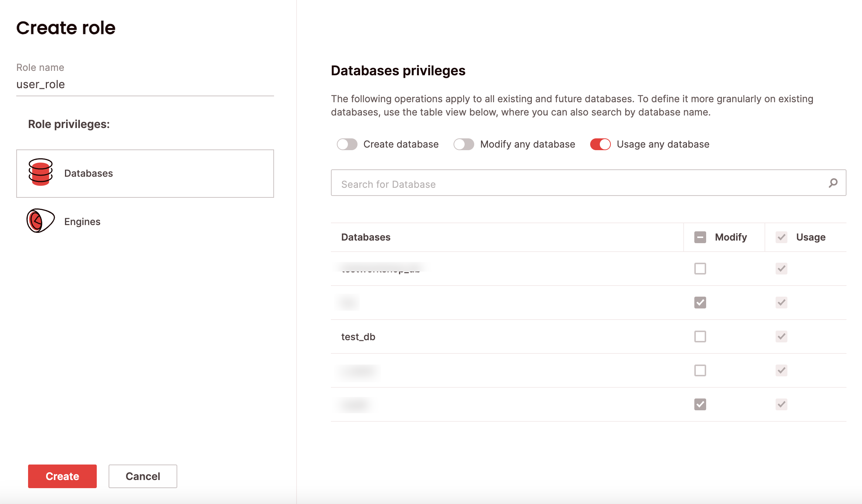862x504 pixels.
Task: Click Usage checkbox in first database row
Action: tap(781, 269)
